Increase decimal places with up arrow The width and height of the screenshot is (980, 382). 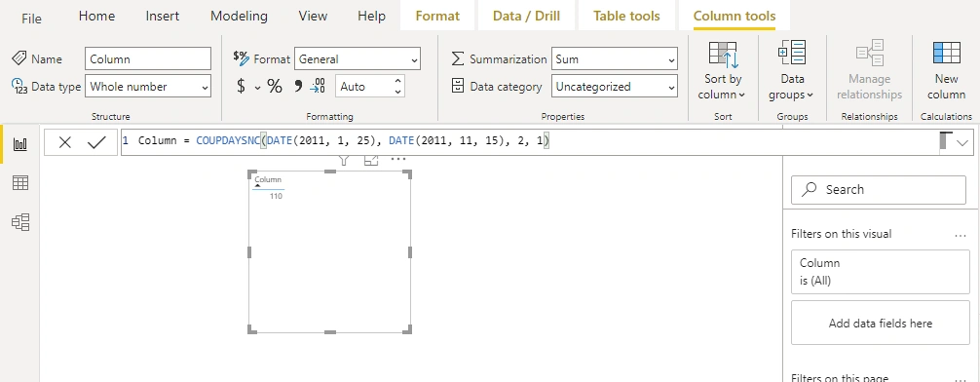click(397, 81)
